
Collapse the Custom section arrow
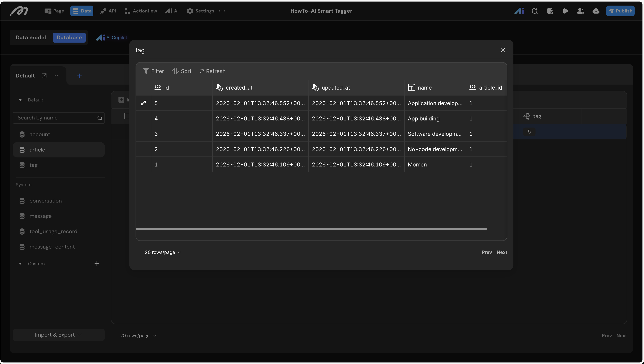[x=20, y=264]
